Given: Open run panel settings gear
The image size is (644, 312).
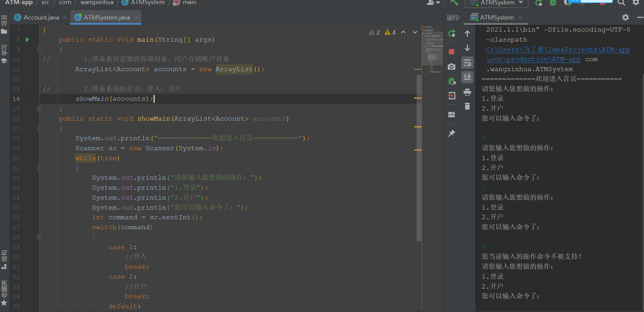Looking at the screenshot, I should pos(625,17).
